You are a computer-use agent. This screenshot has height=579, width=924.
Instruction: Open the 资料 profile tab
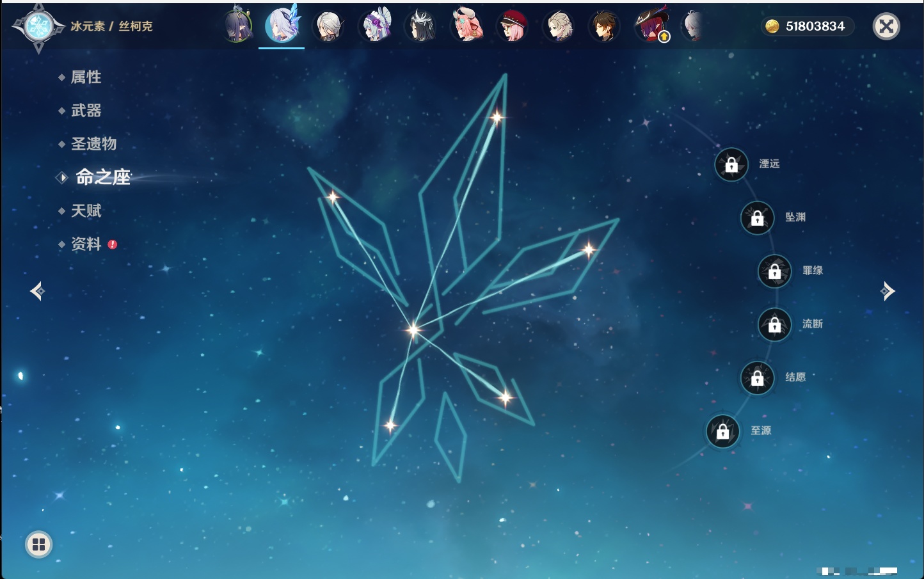86,244
